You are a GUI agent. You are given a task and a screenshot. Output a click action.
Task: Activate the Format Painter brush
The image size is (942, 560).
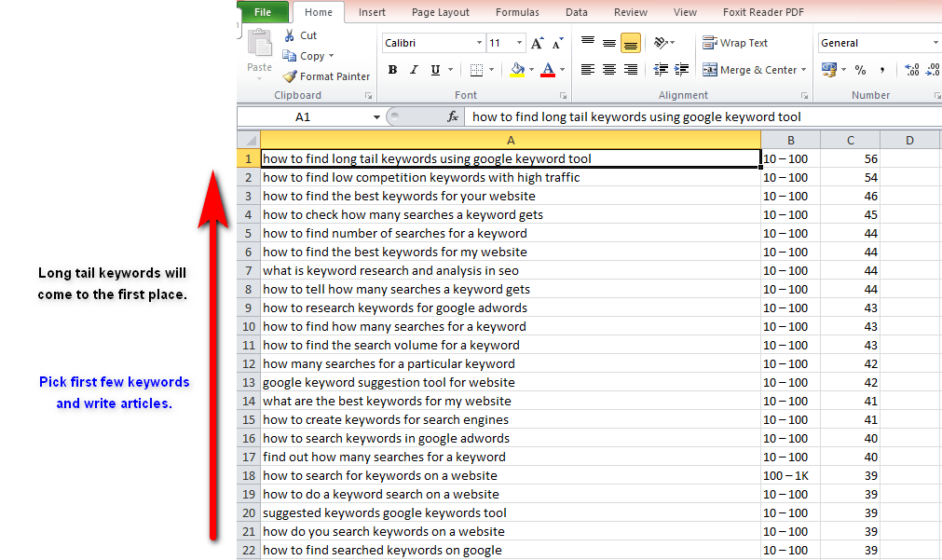290,76
